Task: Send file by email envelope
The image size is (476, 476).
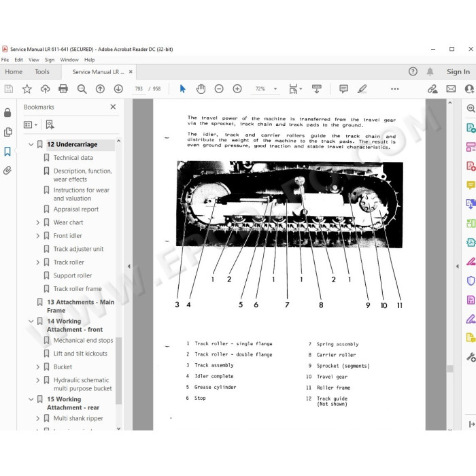Action: 451,88
